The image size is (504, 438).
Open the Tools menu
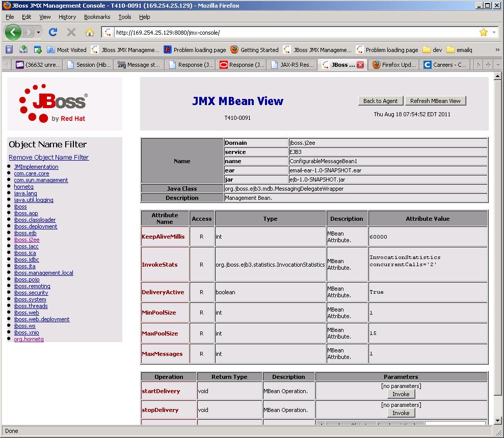pyautogui.click(x=125, y=17)
